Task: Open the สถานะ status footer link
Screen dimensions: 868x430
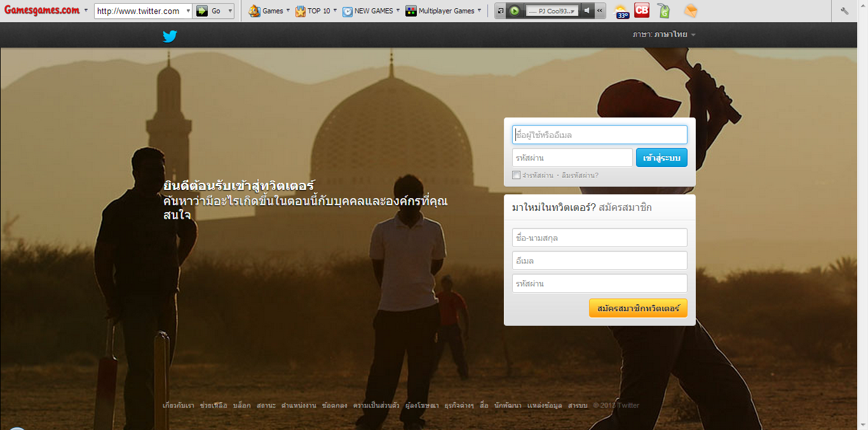Action: pyautogui.click(x=266, y=405)
